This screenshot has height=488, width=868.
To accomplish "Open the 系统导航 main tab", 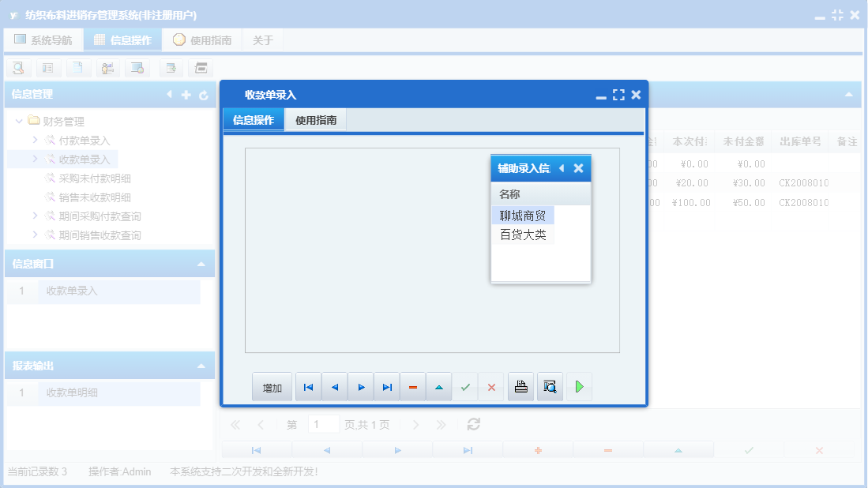I will 43,40.
